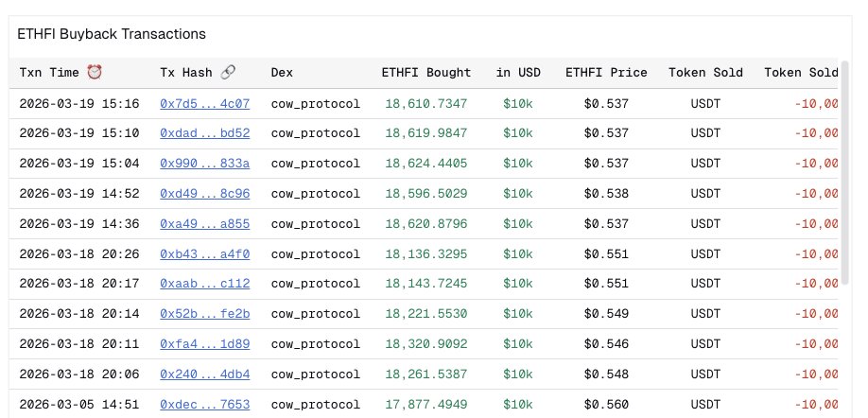
Task: Sort by the Dex column header
Action: [x=281, y=72]
